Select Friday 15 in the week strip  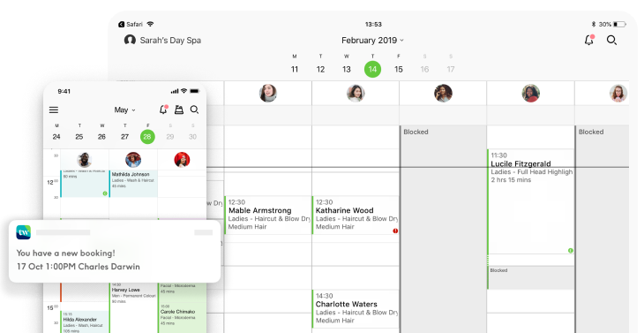coord(399,69)
